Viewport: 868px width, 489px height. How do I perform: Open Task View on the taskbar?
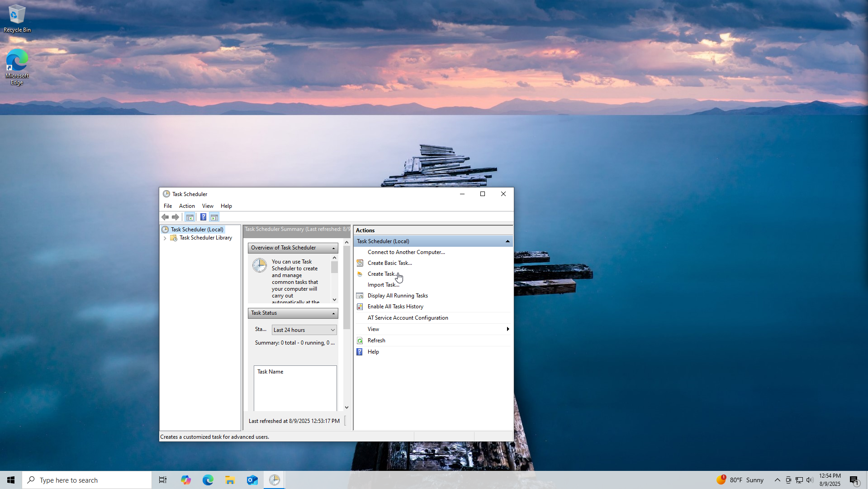(163, 480)
